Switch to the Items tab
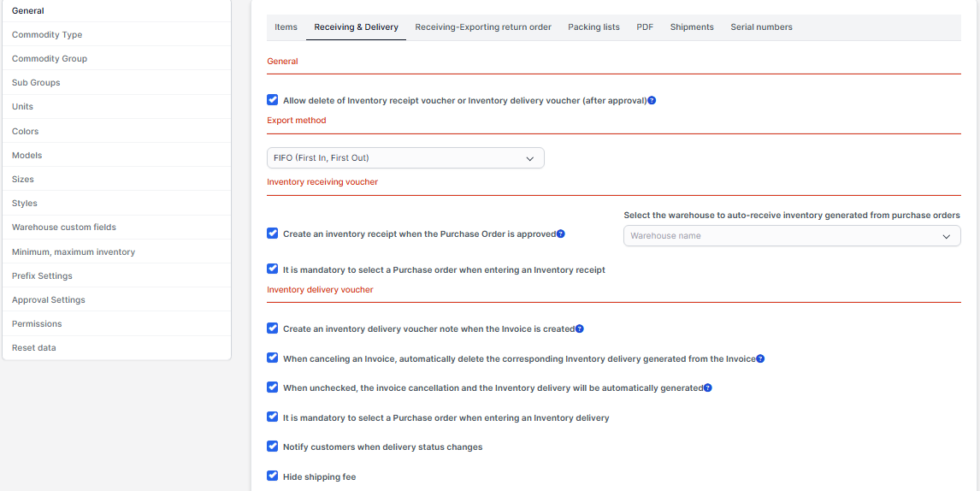This screenshot has height=491, width=980. pos(286,27)
